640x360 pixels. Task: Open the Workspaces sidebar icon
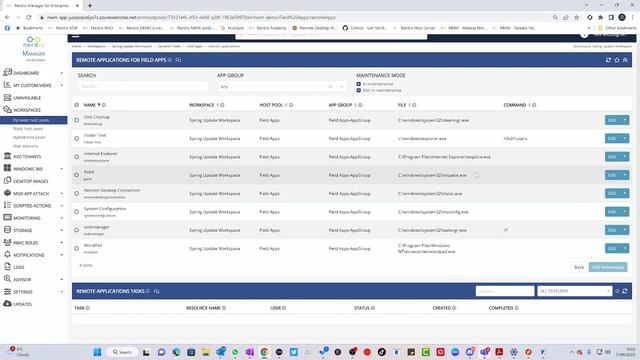(x=7, y=109)
